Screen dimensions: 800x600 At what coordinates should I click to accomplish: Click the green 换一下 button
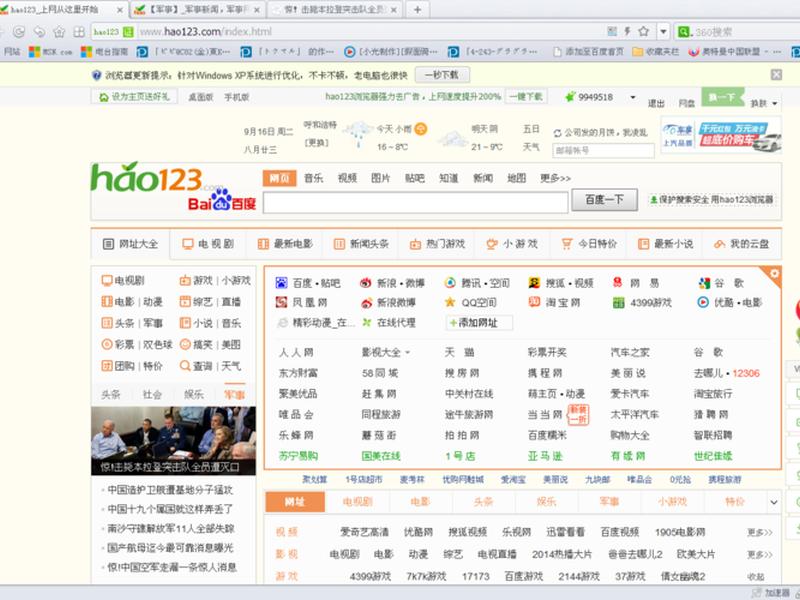click(722, 97)
